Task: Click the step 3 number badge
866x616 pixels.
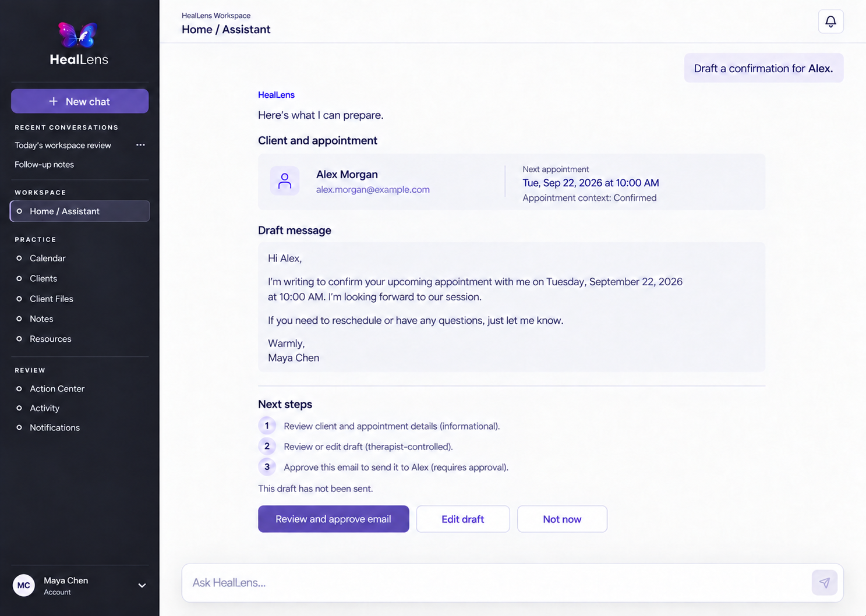Action: [267, 466]
